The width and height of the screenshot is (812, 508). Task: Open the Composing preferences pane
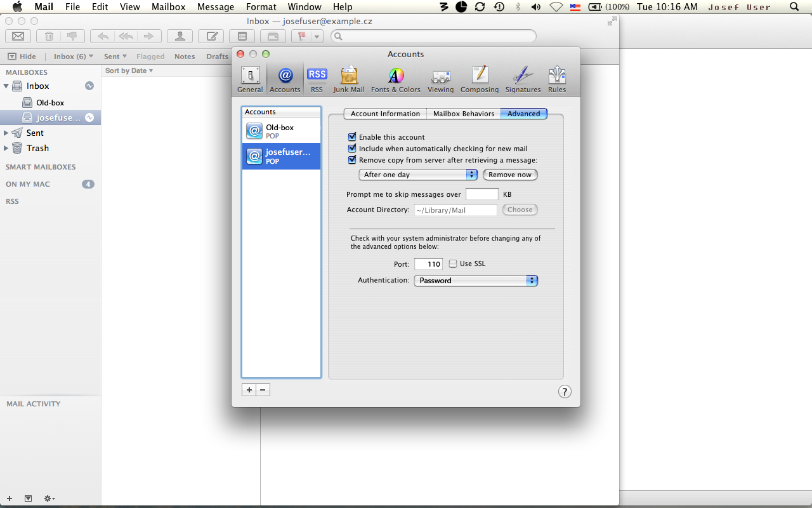coord(480,79)
